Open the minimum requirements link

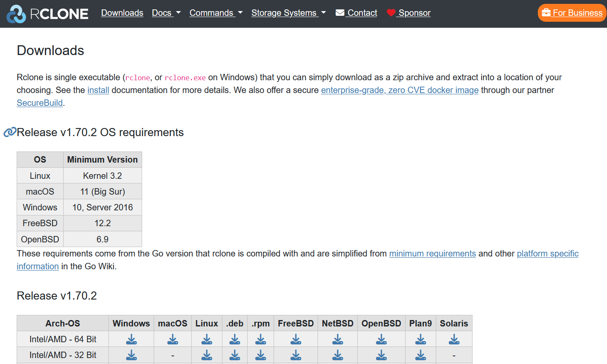coord(432,253)
